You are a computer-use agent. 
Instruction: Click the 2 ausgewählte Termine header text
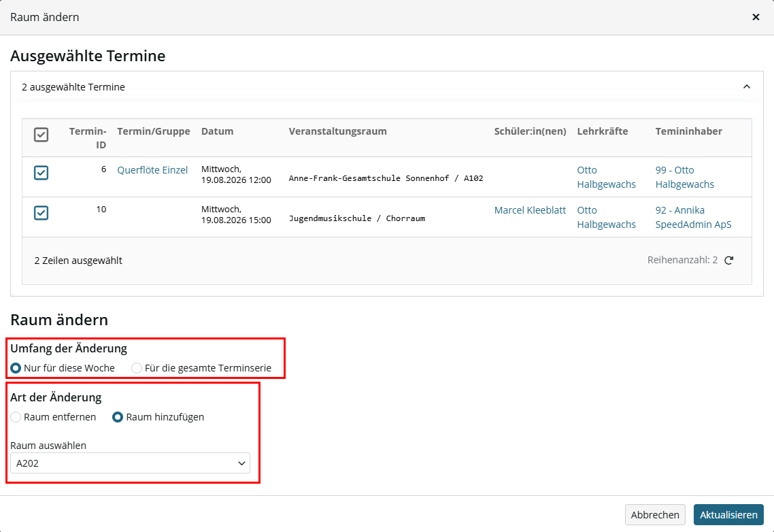tap(73, 87)
